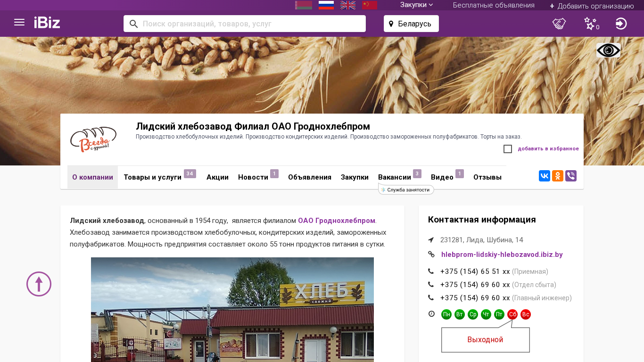Click the login arrow icon
The height and width of the screenshot is (362, 644).
(621, 24)
